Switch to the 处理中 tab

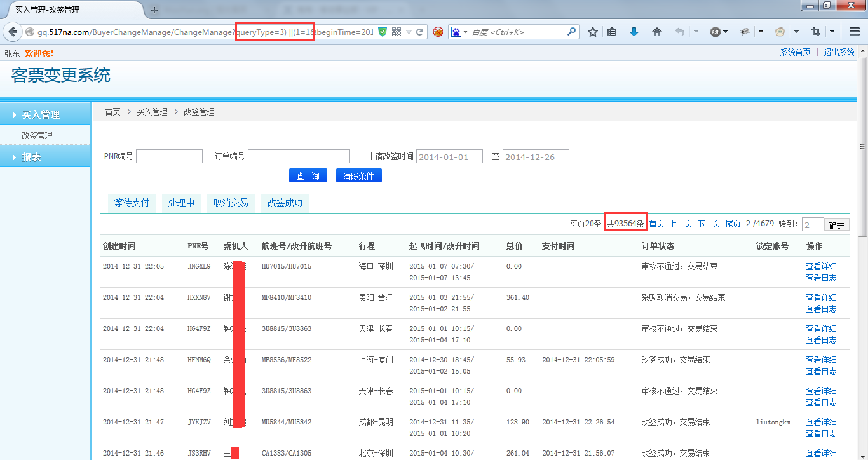click(181, 203)
